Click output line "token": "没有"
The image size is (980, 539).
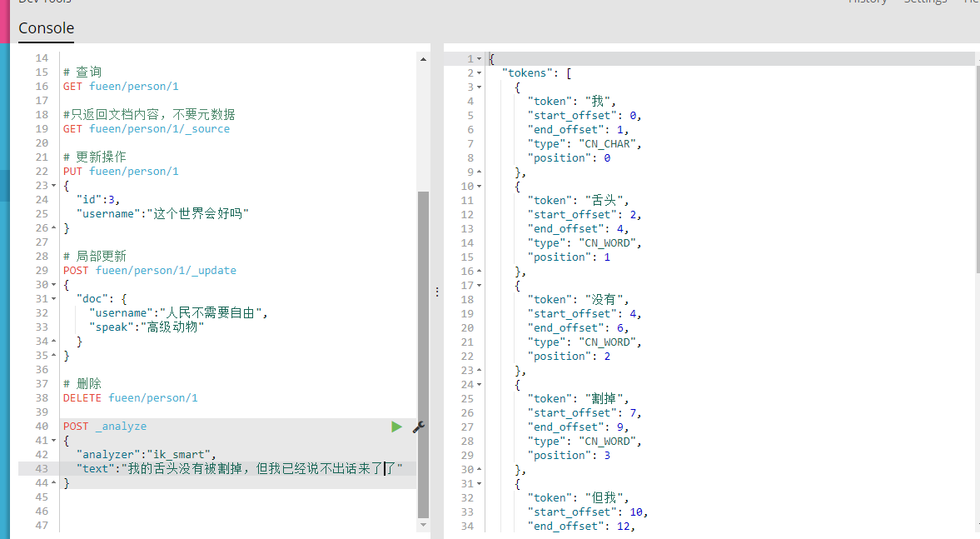click(578, 300)
